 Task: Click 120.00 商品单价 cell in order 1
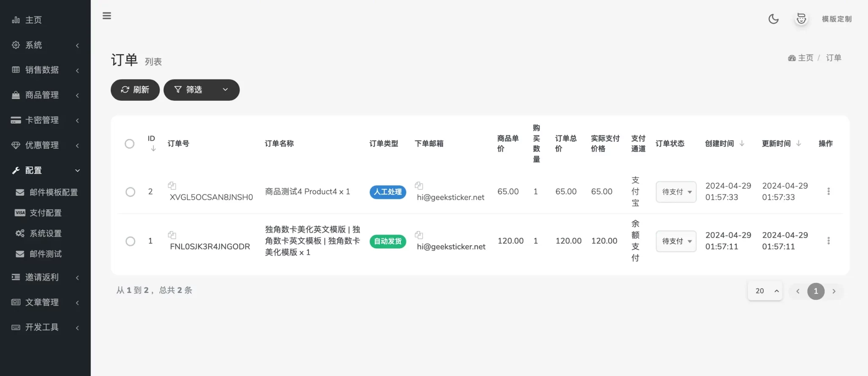pyautogui.click(x=511, y=241)
